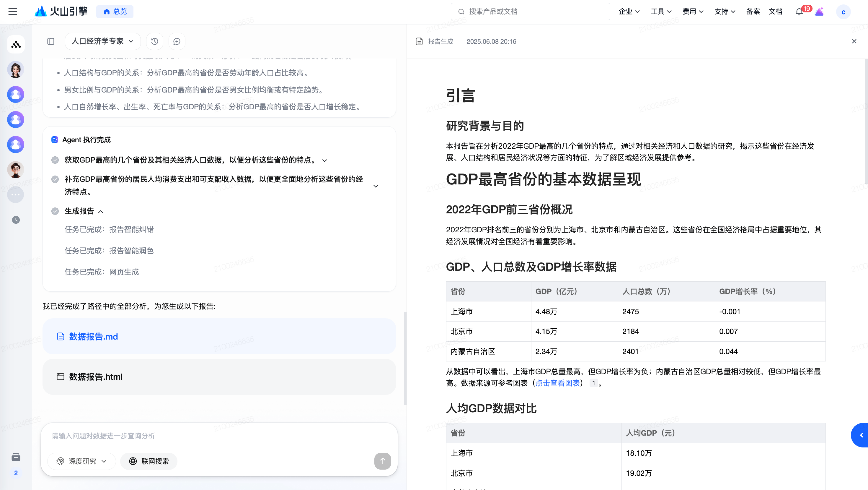Expand the 获取GDP最高的几个省份 step
The width and height of the screenshot is (868, 490).
pos(324,160)
